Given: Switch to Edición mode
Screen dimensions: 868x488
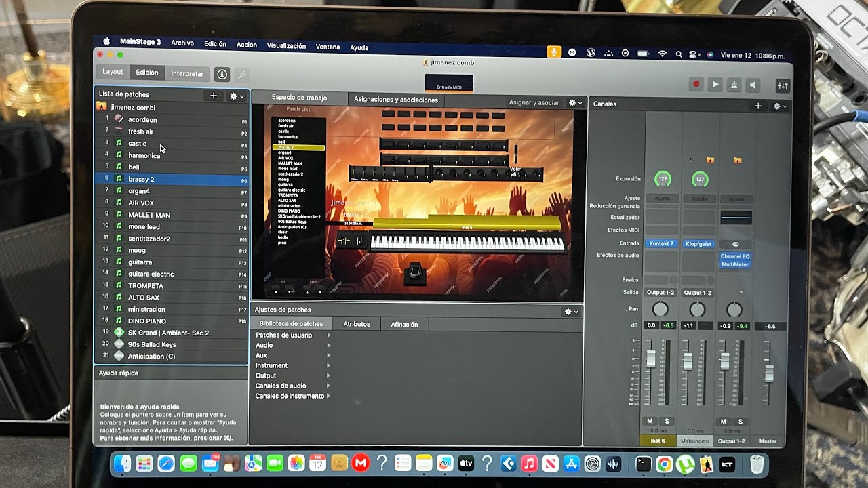Looking at the screenshot, I should click(x=147, y=73).
